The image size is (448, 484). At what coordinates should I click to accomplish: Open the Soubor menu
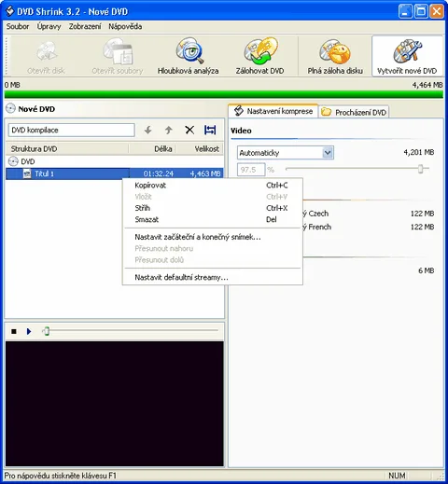[x=18, y=27]
